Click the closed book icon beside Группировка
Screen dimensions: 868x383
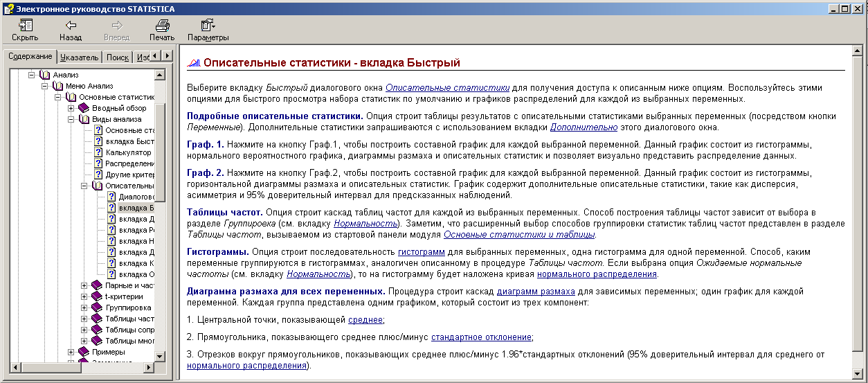click(x=98, y=308)
